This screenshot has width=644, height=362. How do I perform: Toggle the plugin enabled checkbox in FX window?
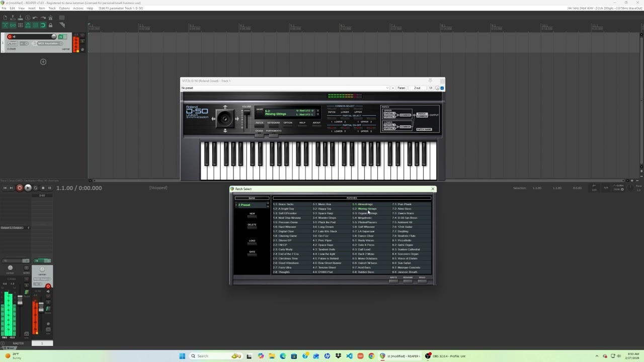[442, 88]
